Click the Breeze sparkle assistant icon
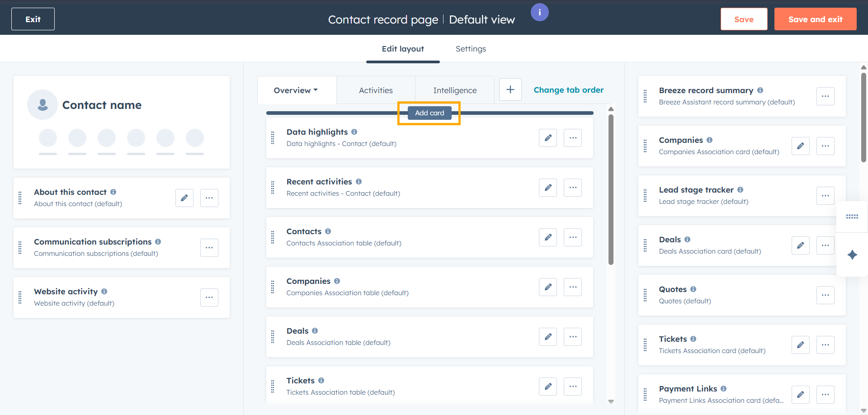 (852, 255)
